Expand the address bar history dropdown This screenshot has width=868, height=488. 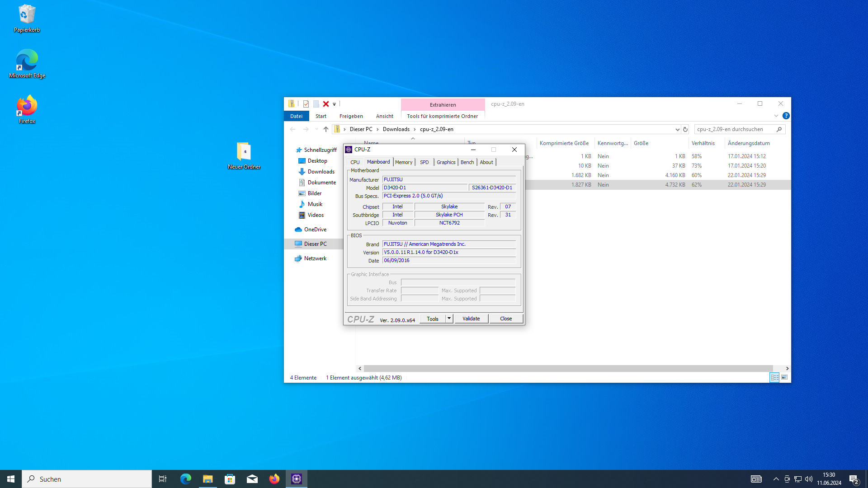click(x=677, y=129)
